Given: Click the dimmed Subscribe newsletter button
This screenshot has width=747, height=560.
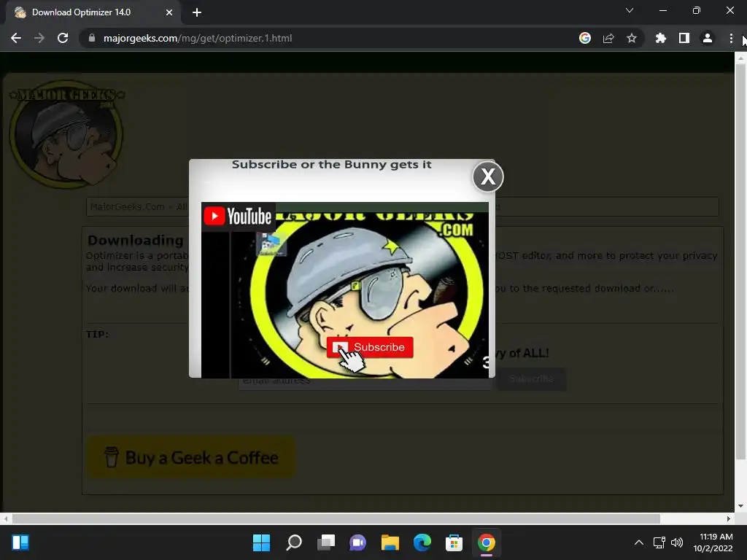Looking at the screenshot, I should pos(532,379).
